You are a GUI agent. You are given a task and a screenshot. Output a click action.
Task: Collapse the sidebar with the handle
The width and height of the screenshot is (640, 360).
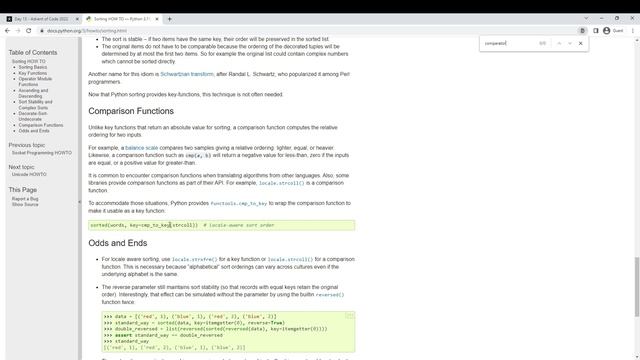[x=80, y=202]
